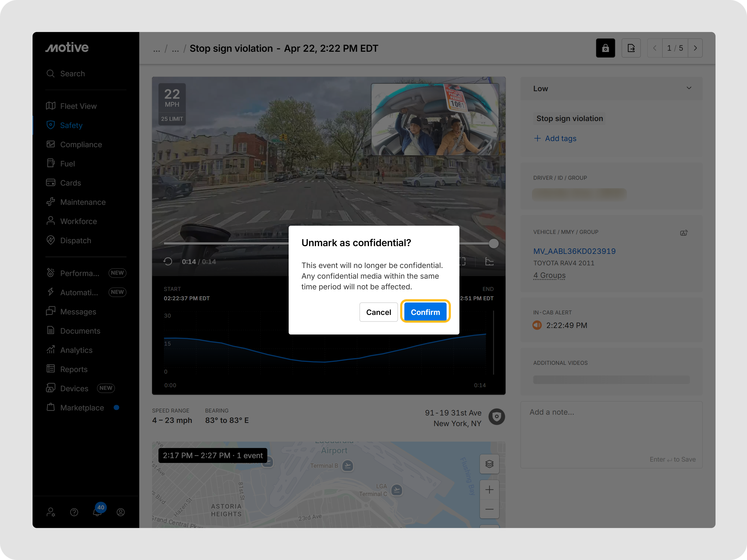This screenshot has width=747, height=560.
Task: Click the camera icon next to VEHICLE / MMY / GROUP
Action: [684, 233]
